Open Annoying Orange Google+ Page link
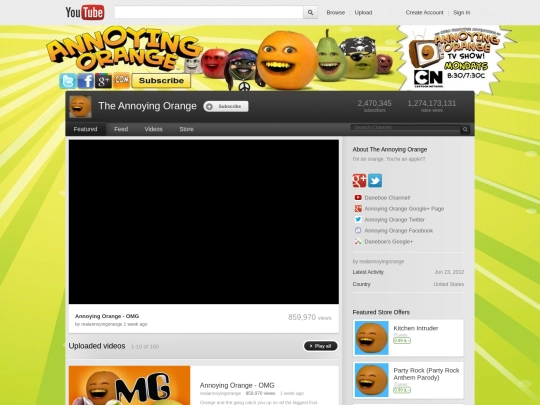 coord(404,209)
